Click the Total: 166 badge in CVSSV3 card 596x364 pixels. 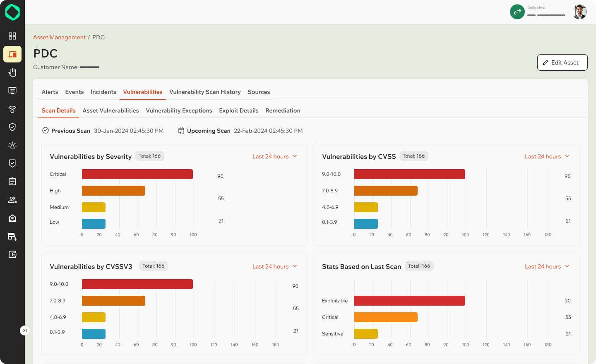point(153,266)
